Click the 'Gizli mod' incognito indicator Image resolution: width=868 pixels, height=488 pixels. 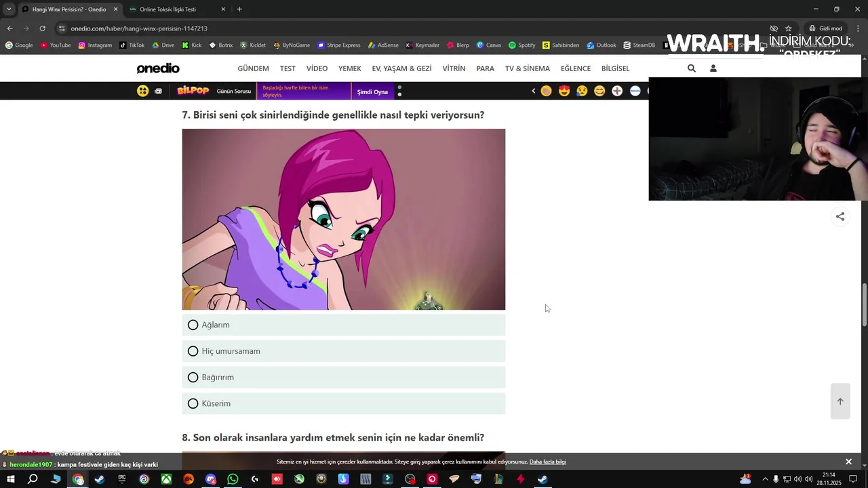(x=825, y=28)
